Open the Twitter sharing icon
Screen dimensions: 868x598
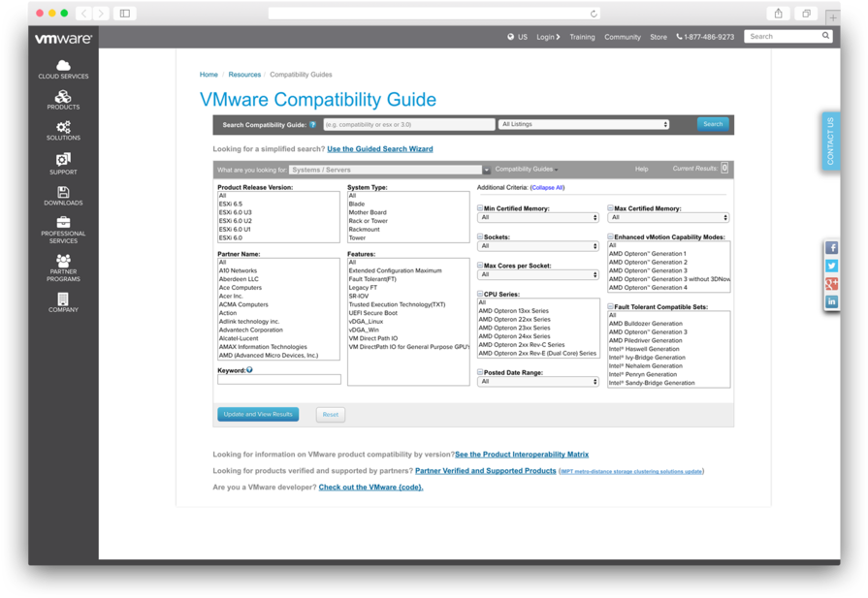coord(831,265)
